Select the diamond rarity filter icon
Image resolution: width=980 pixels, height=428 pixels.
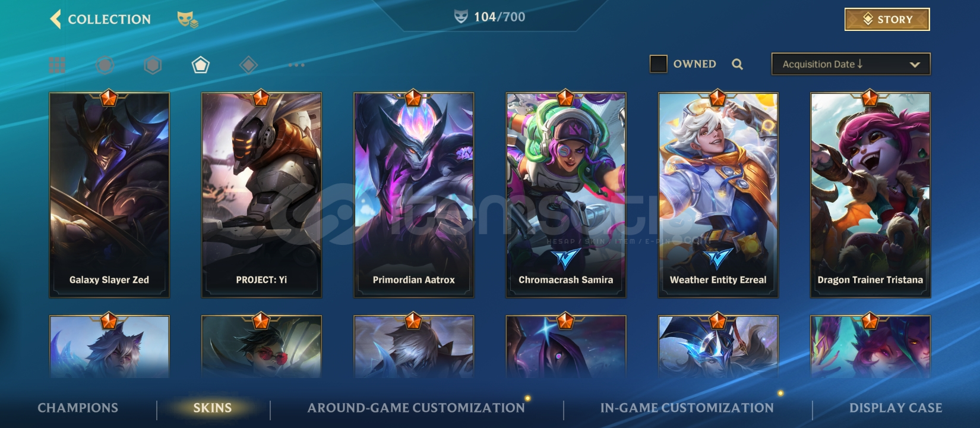coord(248,65)
